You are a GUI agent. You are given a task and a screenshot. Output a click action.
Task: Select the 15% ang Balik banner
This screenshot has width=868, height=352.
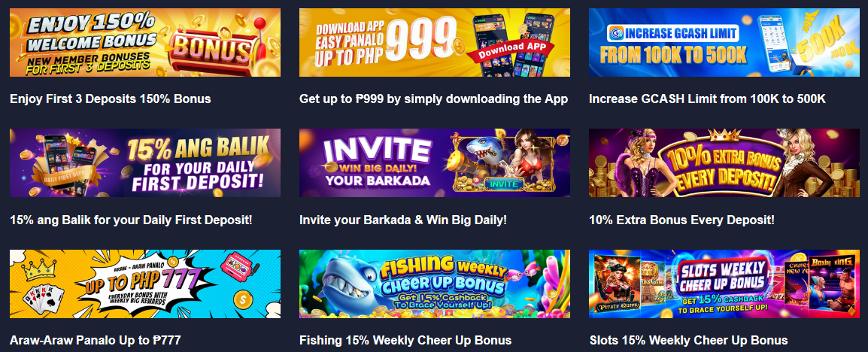(145, 162)
